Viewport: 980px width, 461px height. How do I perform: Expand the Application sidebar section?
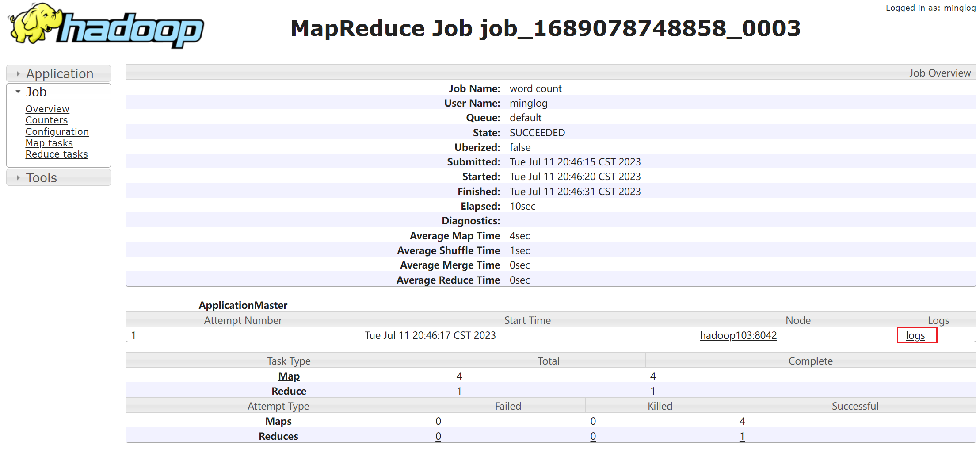coord(58,73)
